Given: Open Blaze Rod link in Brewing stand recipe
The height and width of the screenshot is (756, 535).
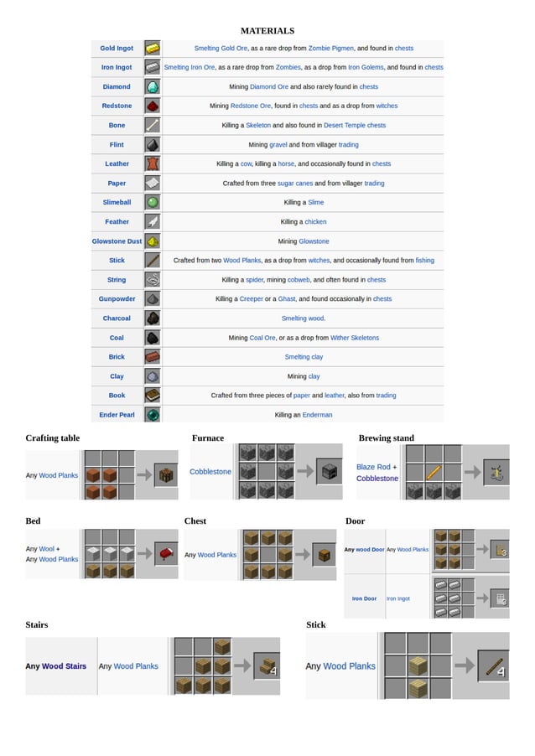Looking at the screenshot, I should coord(373,467).
